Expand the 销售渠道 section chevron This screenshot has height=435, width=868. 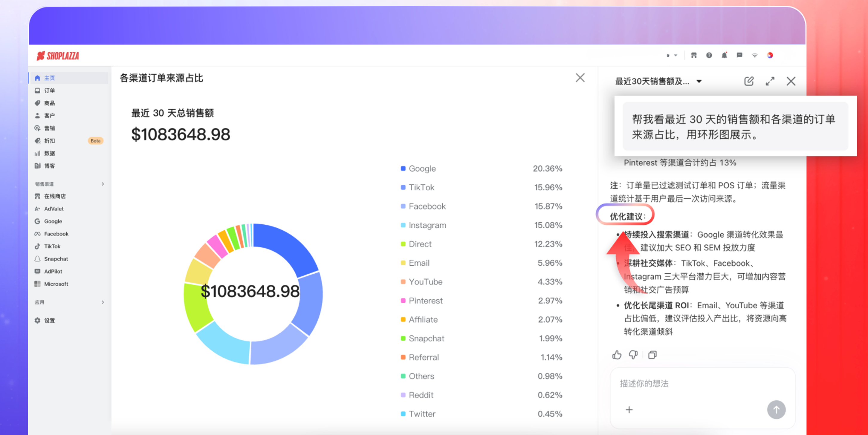click(x=103, y=184)
